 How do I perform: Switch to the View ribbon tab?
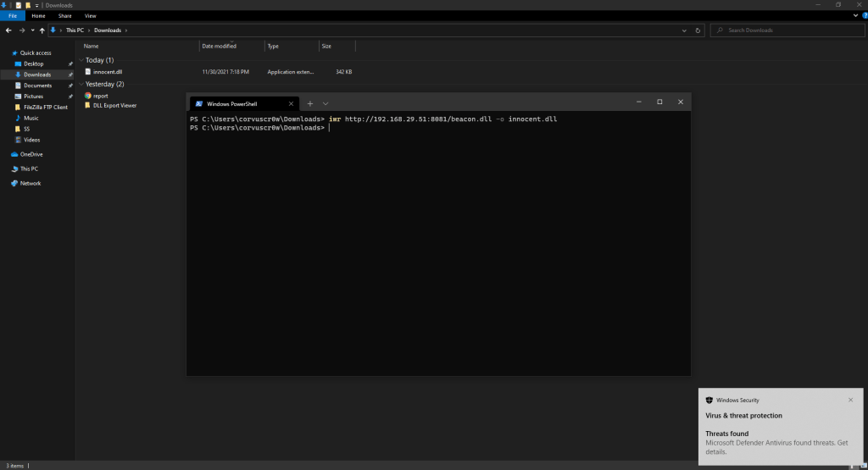tap(90, 16)
